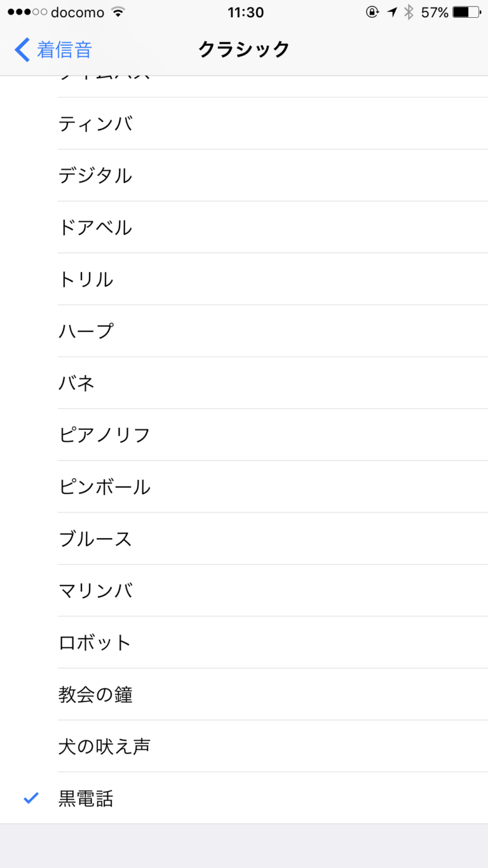Viewport: 488px width, 868px height.
Task: Tap the Wi-Fi signal icon
Action: click(x=118, y=12)
